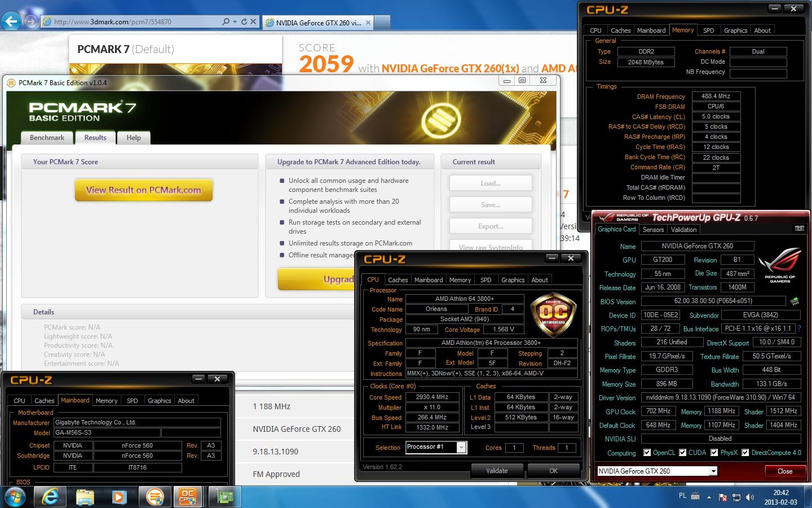The image size is (812, 508).
Task: Toggle the CUDA checkbox in GPU-Z
Action: tap(683, 453)
